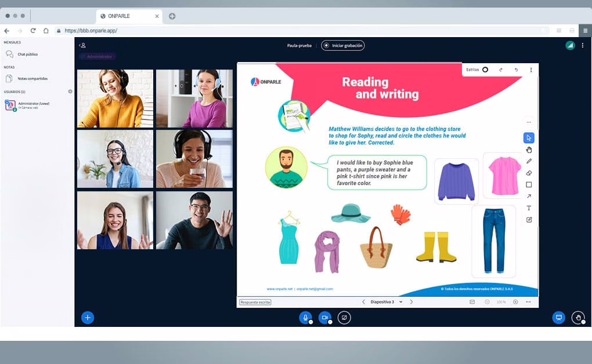Choose the rectangle shape tool
Viewport: 592px width, 364px height.
pos(529,184)
